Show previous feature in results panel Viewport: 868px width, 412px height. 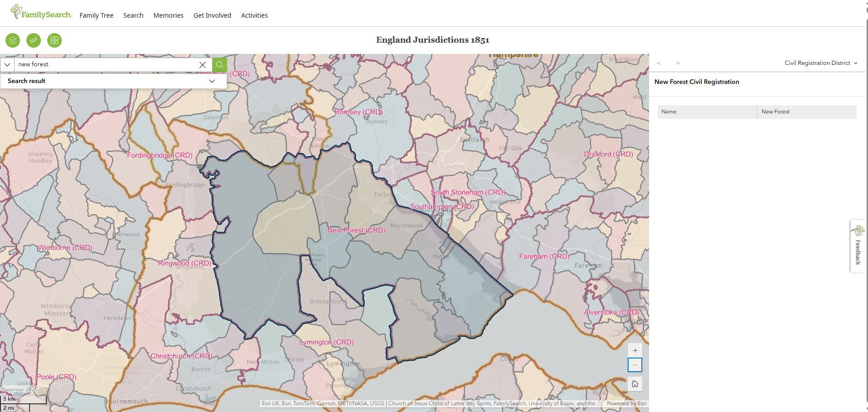pos(659,63)
